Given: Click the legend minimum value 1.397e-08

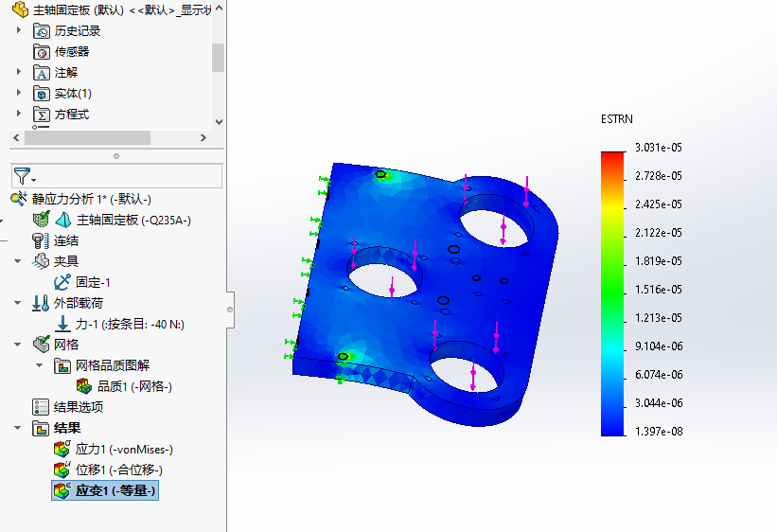Looking at the screenshot, I should click(x=659, y=432).
